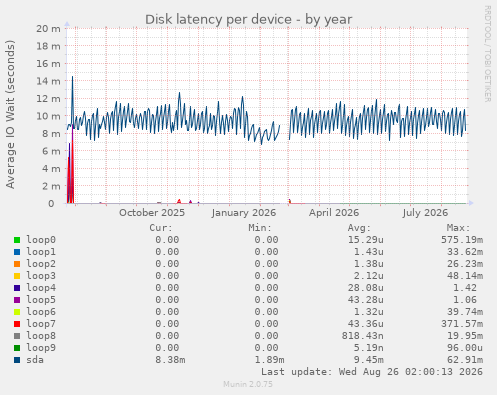This screenshot has height=395, width=497.
Task: Click loop7 max value 371.57m
Action: pyautogui.click(x=462, y=324)
